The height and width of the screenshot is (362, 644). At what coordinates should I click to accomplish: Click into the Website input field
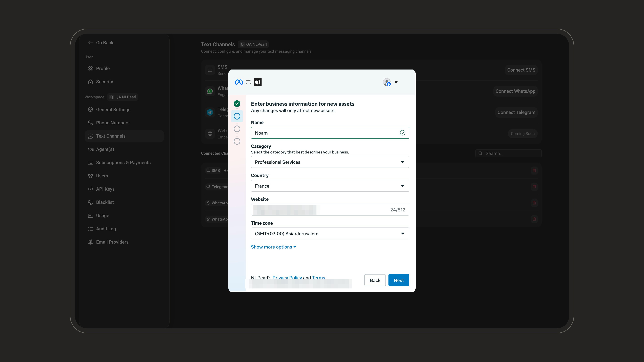click(x=330, y=210)
